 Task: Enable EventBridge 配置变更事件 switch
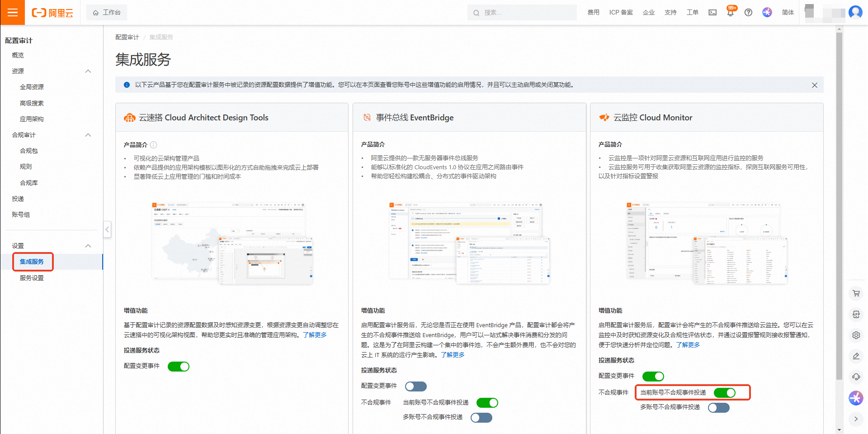416,386
